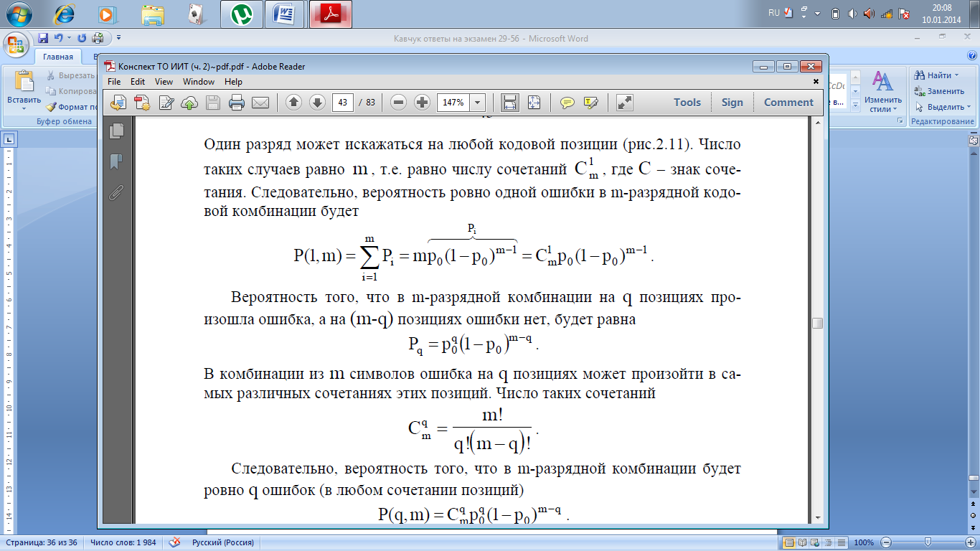Open the File menu in Adobe Reader

point(116,82)
